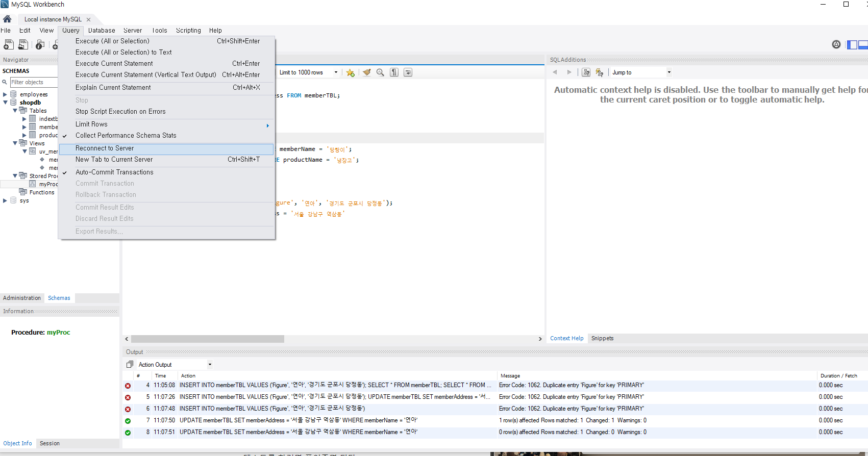Image resolution: width=868 pixels, height=456 pixels.
Task: Open the Limit to 1000 rows dropdown
Action: [x=336, y=72]
